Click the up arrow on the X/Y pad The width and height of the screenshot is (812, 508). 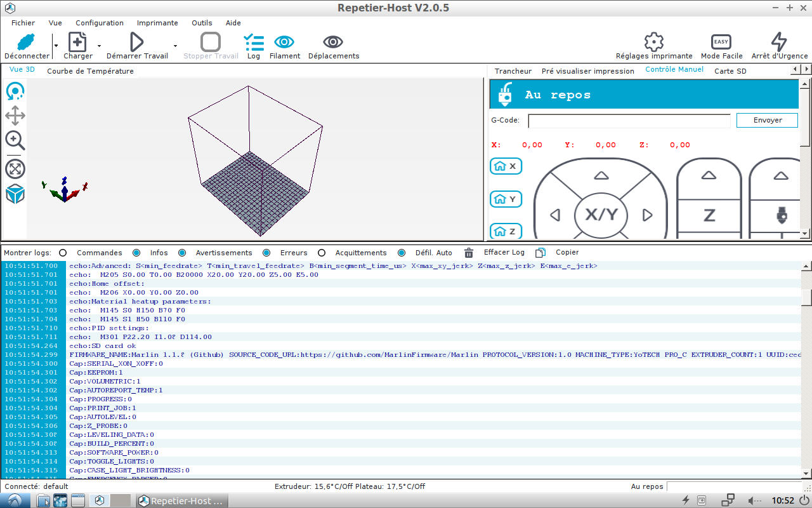(601, 175)
